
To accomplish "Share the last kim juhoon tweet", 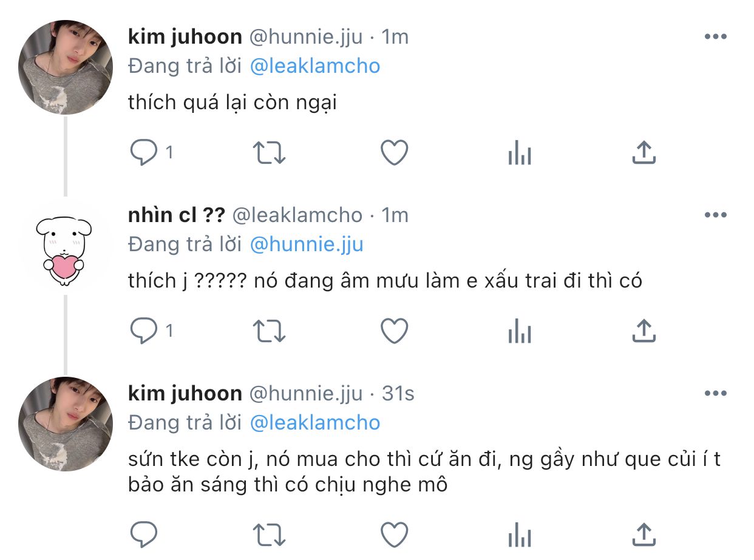I will coord(644,535).
